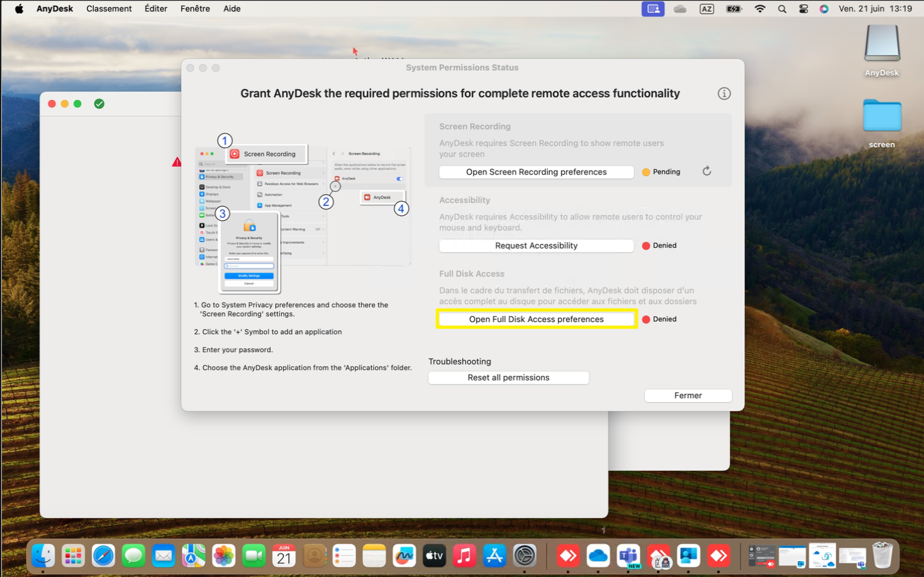The width and height of the screenshot is (924, 577).
Task: Open the Notes app in the Dock
Action: click(x=374, y=555)
